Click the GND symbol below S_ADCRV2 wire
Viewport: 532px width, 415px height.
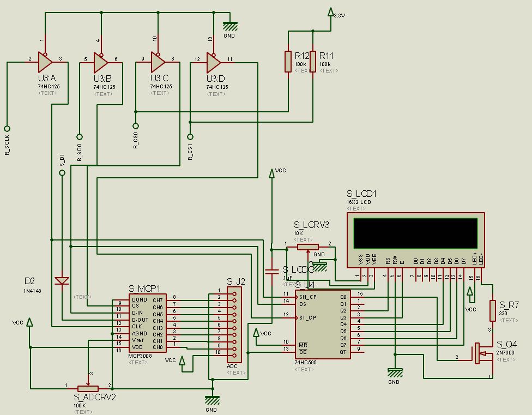(x=213, y=400)
